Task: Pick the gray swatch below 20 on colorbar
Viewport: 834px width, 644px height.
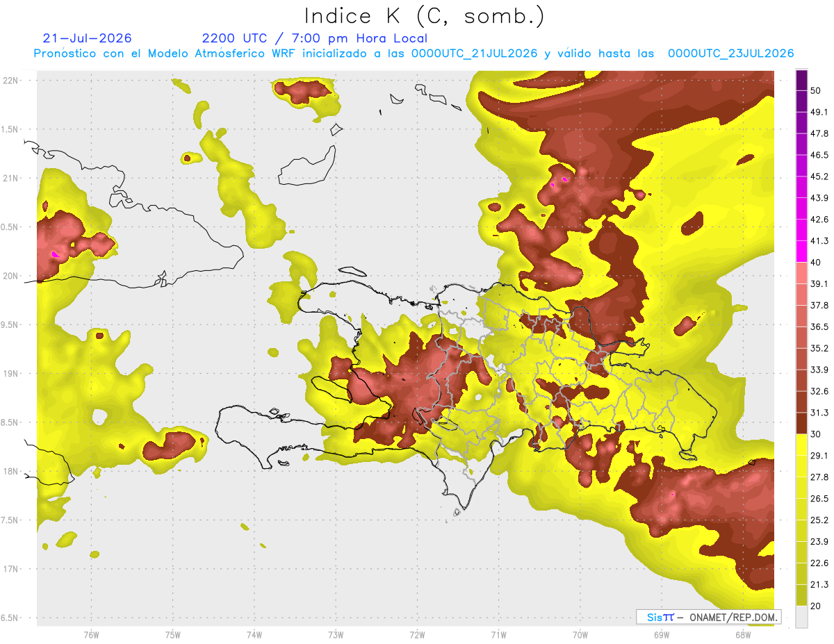Action: 801,617
